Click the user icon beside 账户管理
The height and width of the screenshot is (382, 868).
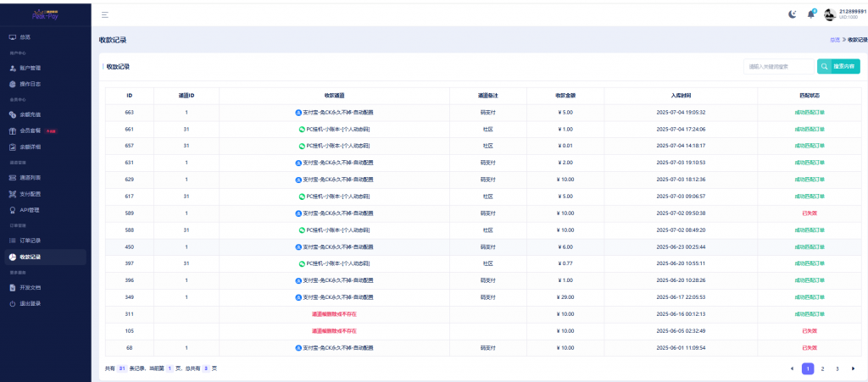pos(13,68)
